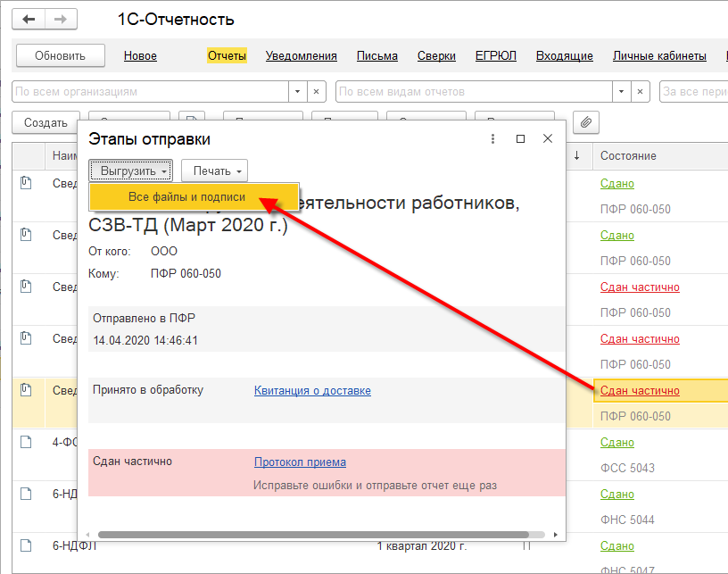The image size is (728, 574).
Task: Open the organizations filter dropdown
Action: (298, 91)
